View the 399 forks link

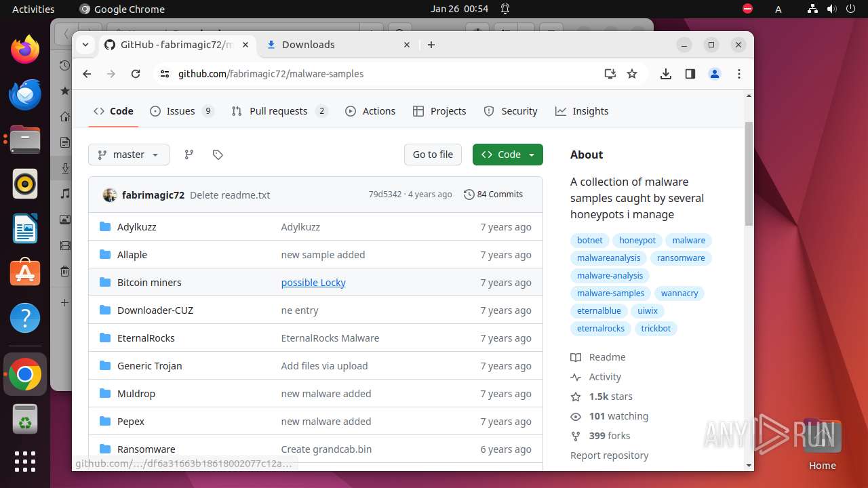[600, 436]
